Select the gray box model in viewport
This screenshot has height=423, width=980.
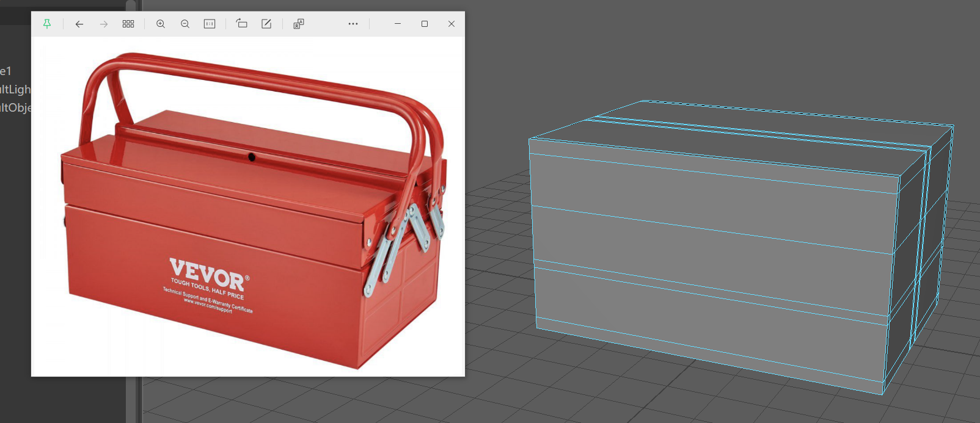pyautogui.click(x=740, y=247)
